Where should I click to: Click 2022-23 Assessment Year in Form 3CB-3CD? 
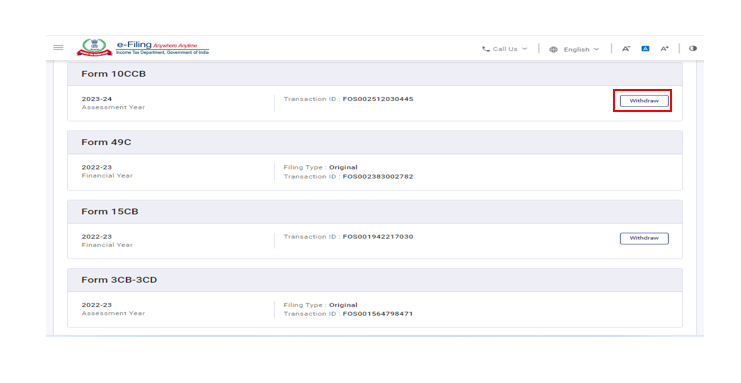(x=113, y=309)
